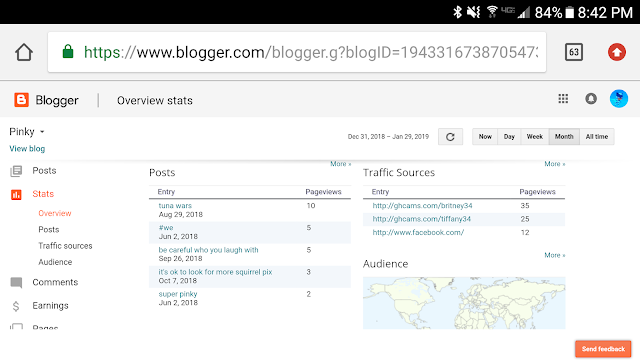Click the 35 pageviews value for britney34
The height and width of the screenshot is (360, 640).
click(525, 206)
